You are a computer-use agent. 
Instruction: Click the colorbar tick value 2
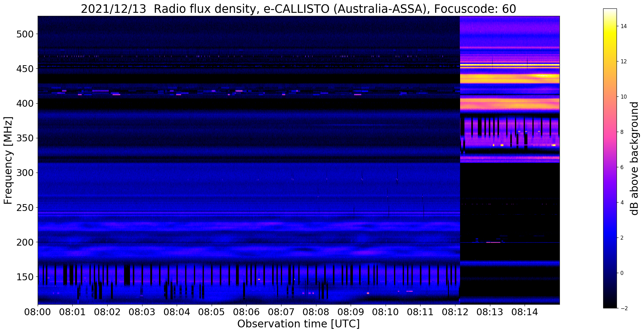pyautogui.click(x=622, y=238)
